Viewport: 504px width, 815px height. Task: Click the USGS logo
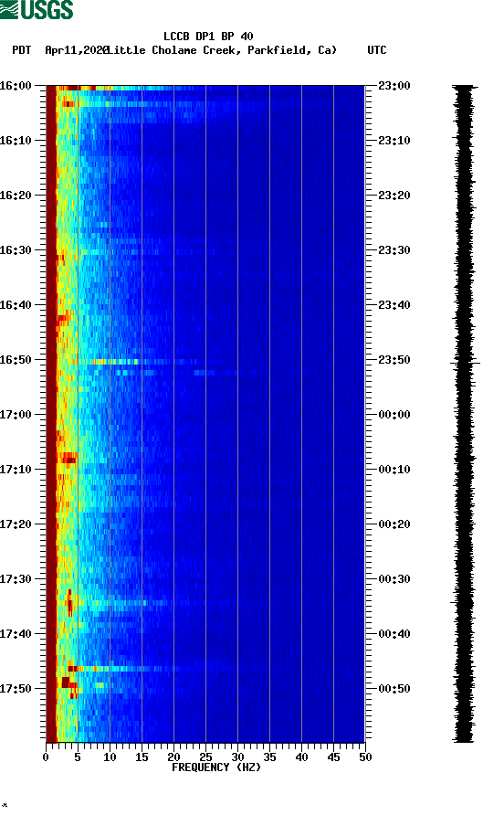coord(37,9)
